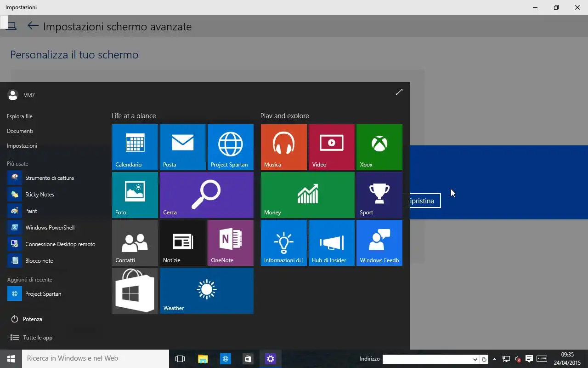The image size is (588, 368).
Task: Open the Windows Feedback tile
Action: tap(379, 243)
